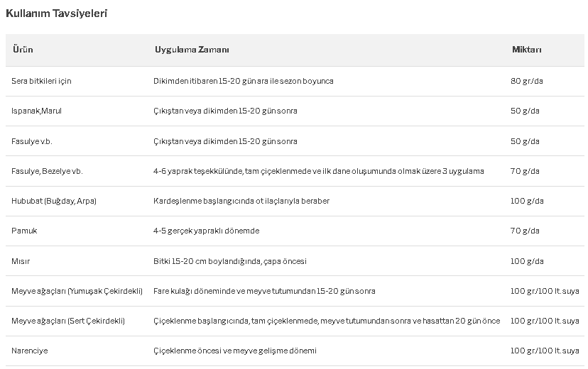Select the Hububat (Buğday, Arpa) row
Viewport: 588px width, 369px height.
coord(295,201)
